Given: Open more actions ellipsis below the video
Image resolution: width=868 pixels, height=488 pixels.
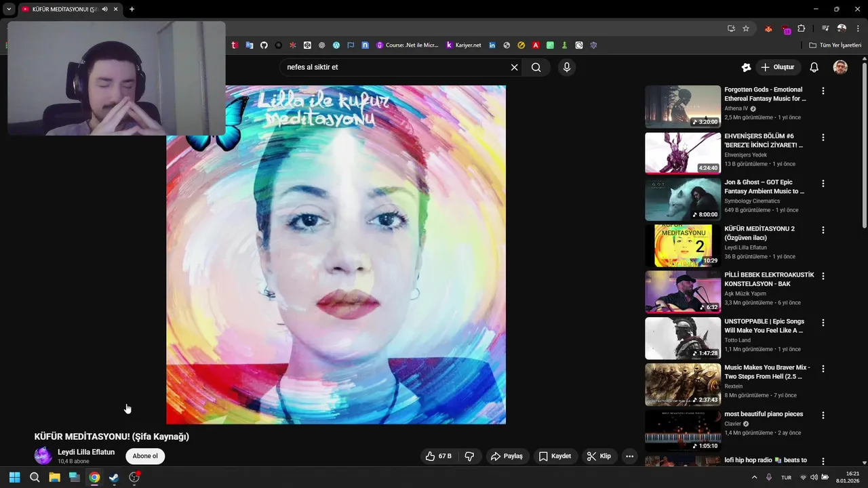Looking at the screenshot, I should click(629, 456).
